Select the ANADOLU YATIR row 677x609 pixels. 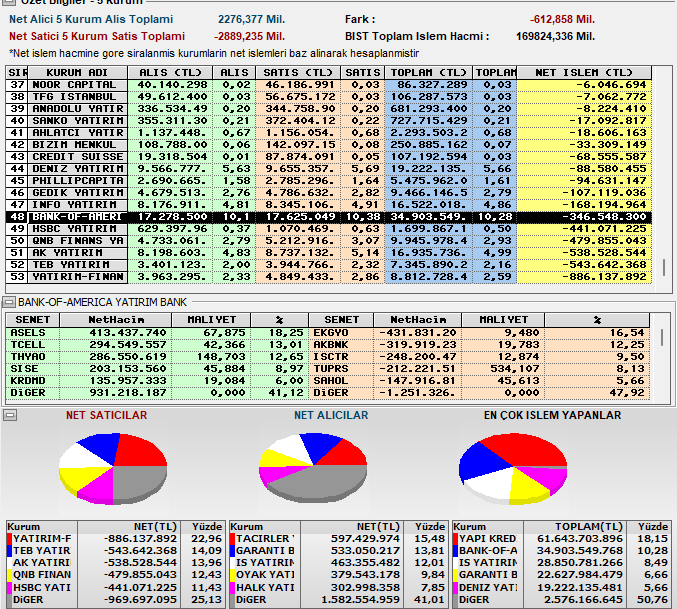point(329,109)
